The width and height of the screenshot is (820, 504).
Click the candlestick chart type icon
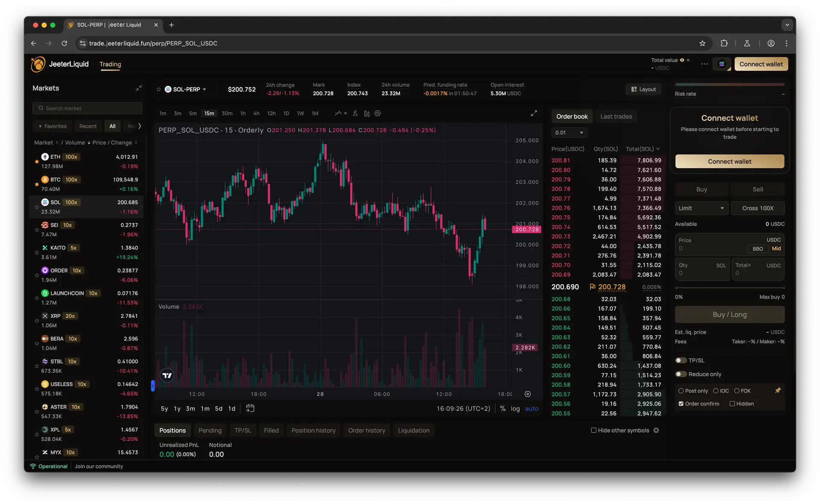tap(366, 114)
